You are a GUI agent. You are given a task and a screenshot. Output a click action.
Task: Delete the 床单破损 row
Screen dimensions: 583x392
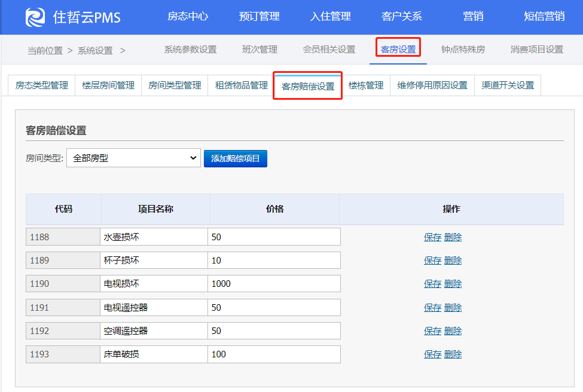click(x=453, y=354)
